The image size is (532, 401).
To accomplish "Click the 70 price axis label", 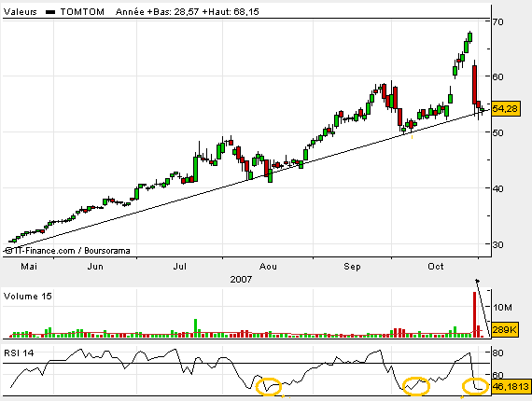I will point(498,22).
